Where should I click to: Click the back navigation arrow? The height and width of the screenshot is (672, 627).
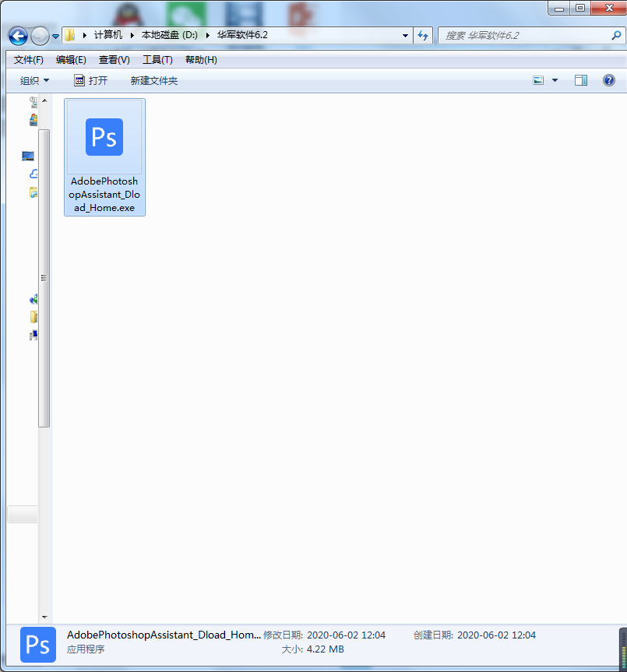coord(17,35)
